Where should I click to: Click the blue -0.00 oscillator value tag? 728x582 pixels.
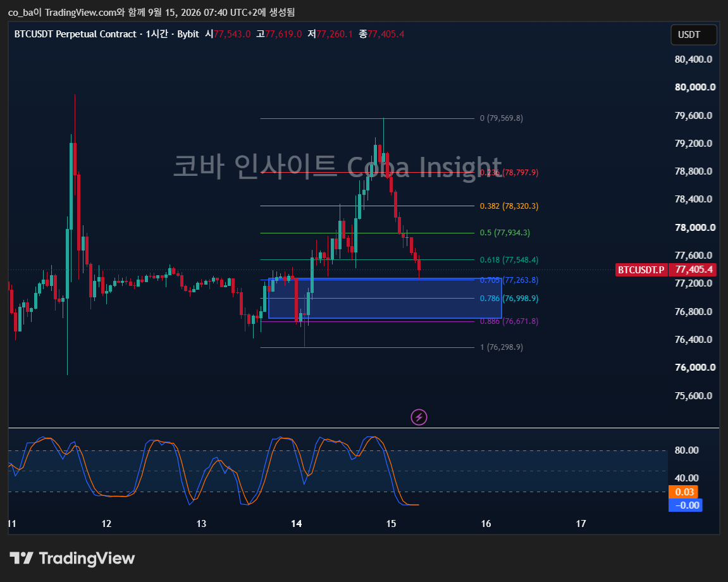click(x=685, y=505)
